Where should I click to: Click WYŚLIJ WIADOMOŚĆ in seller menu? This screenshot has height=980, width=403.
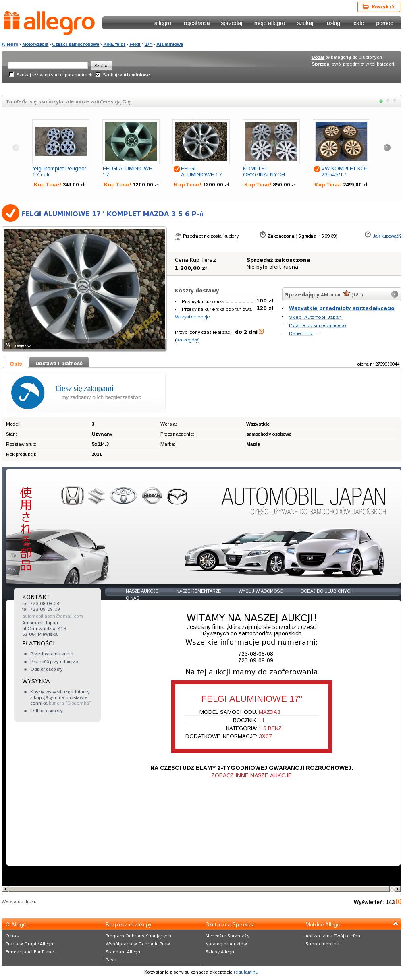coord(261,591)
